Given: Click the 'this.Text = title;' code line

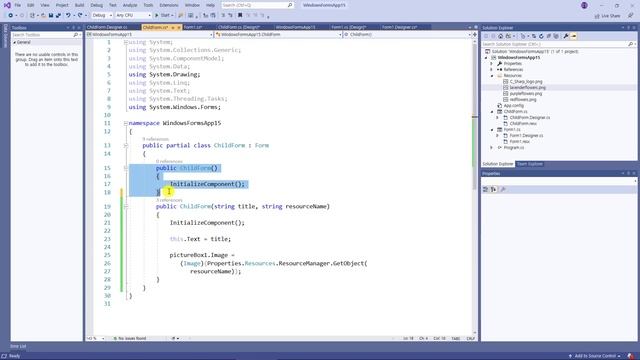Looking at the screenshot, I should (x=200, y=239).
